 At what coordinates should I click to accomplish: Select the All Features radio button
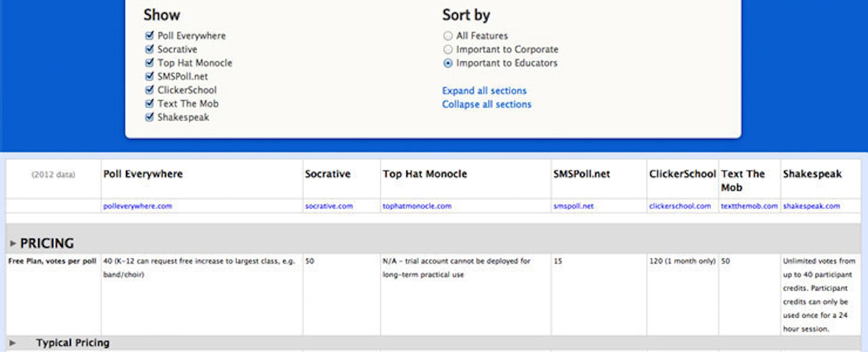coord(448,36)
